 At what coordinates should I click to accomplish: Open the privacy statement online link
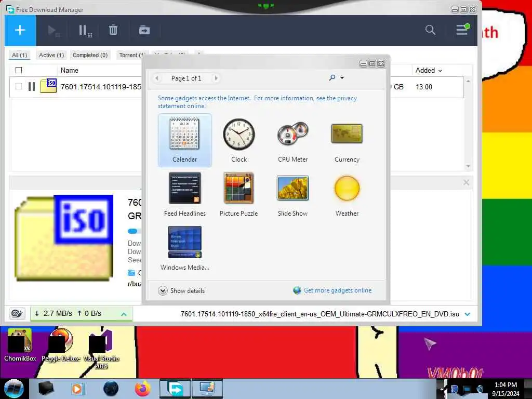pos(257,102)
